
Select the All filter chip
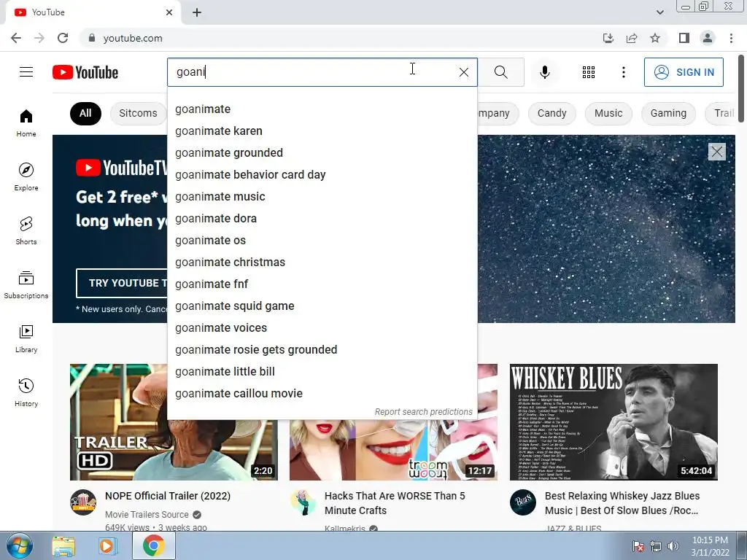pyautogui.click(x=85, y=113)
